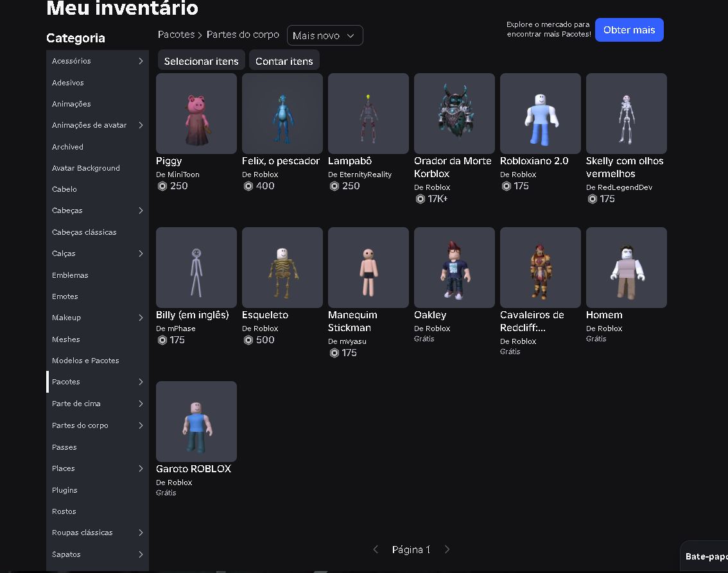Open the Billy (em inglês) thumbnail

[x=196, y=267]
